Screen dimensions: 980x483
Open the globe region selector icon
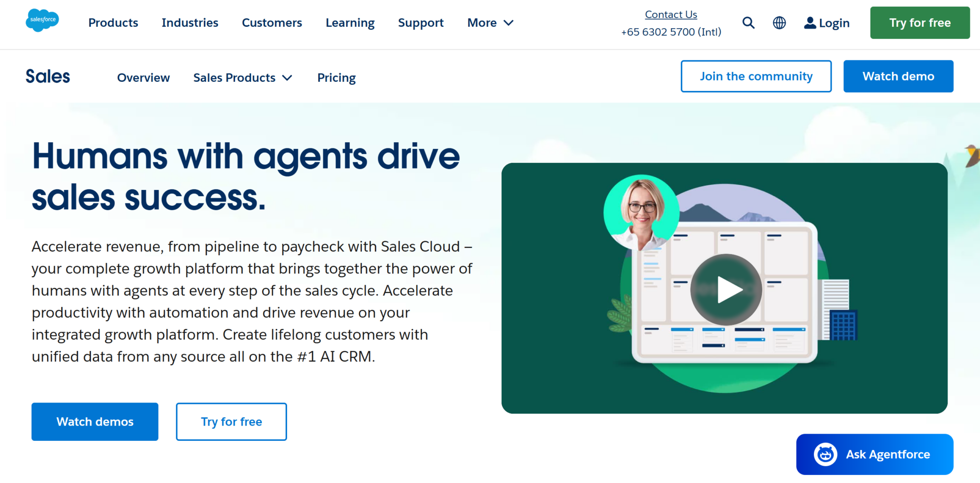(780, 22)
